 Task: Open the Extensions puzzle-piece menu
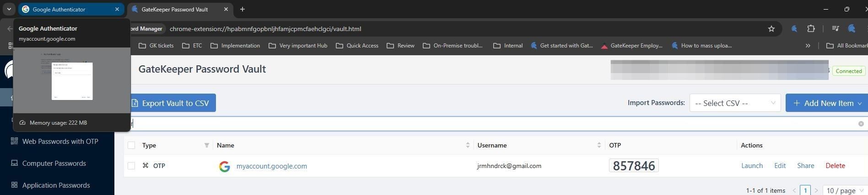811,29
